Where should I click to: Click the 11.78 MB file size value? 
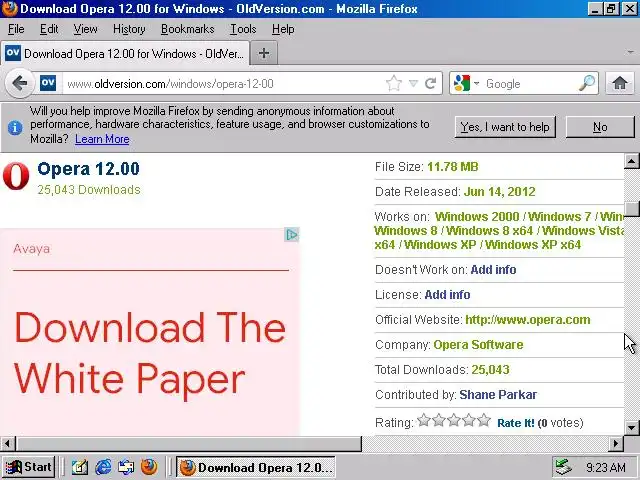click(x=453, y=167)
